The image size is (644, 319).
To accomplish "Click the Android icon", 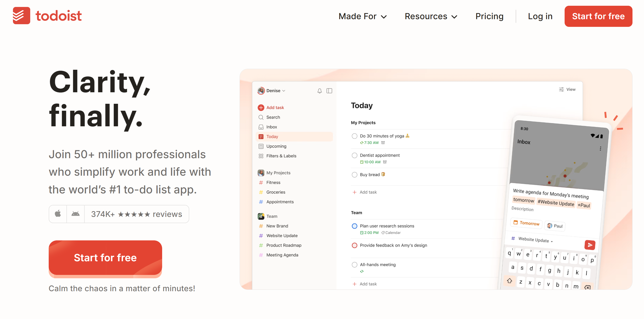I will point(76,214).
